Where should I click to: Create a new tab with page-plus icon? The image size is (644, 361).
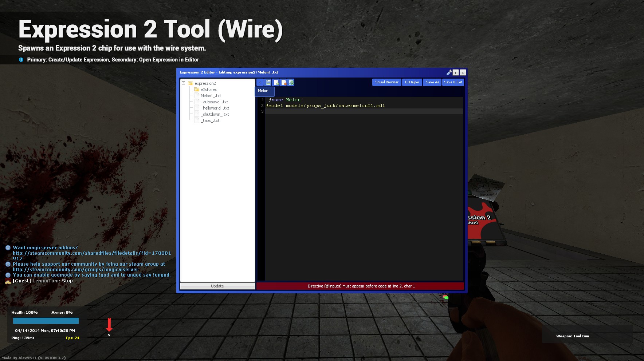276,82
